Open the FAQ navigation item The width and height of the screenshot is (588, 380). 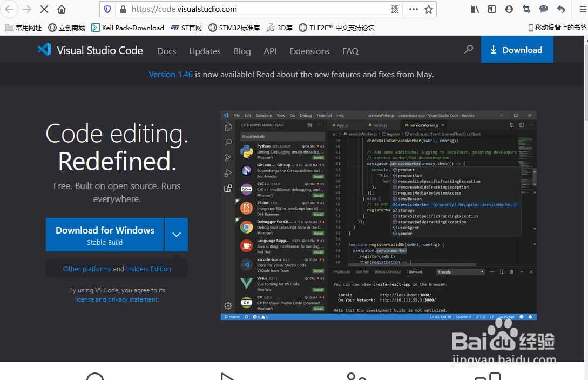[350, 51]
